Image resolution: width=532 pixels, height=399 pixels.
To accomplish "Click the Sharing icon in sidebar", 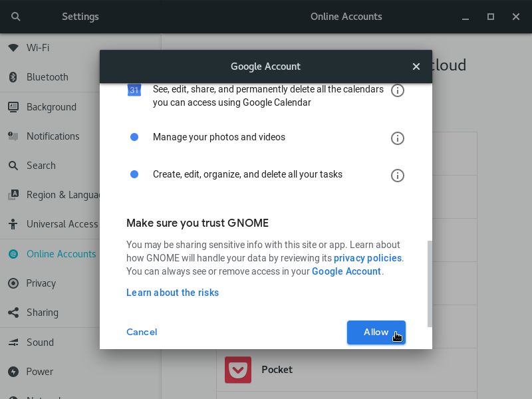I will tap(13, 313).
